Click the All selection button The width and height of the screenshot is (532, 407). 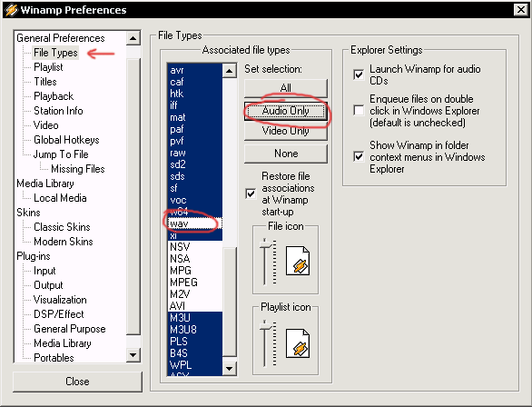tap(286, 88)
